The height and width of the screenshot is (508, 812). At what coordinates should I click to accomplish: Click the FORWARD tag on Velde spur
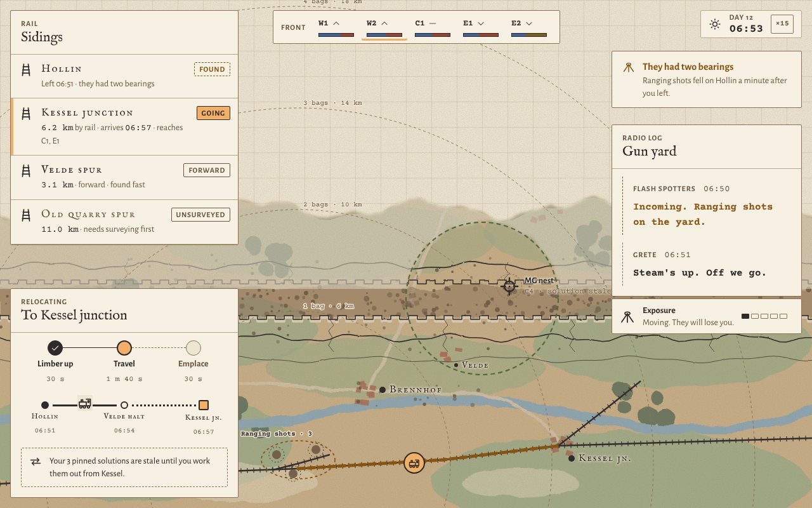click(x=207, y=170)
